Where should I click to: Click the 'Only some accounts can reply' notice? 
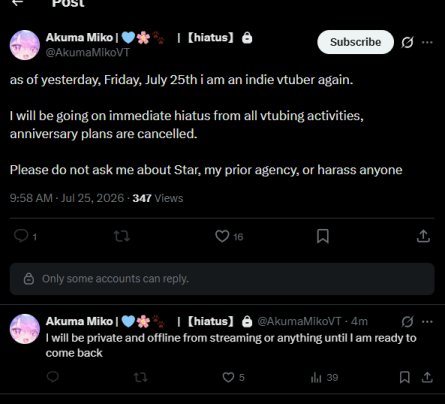[x=222, y=279]
